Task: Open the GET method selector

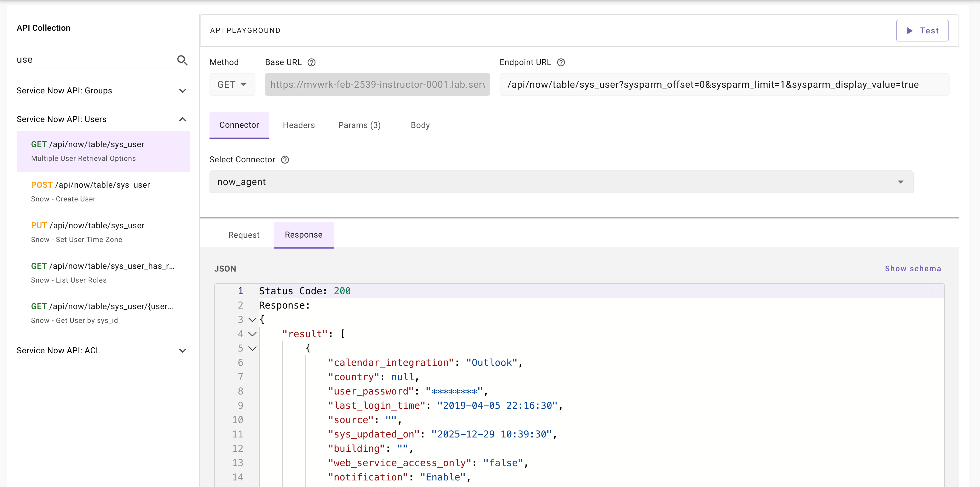Action: [x=232, y=84]
